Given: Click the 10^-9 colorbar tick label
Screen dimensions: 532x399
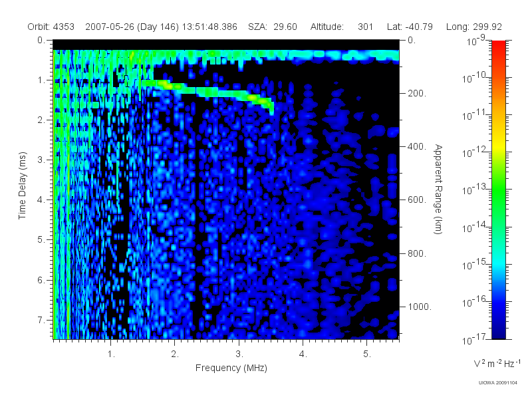Looking at the screenshot, I should [x=476, y=41].
